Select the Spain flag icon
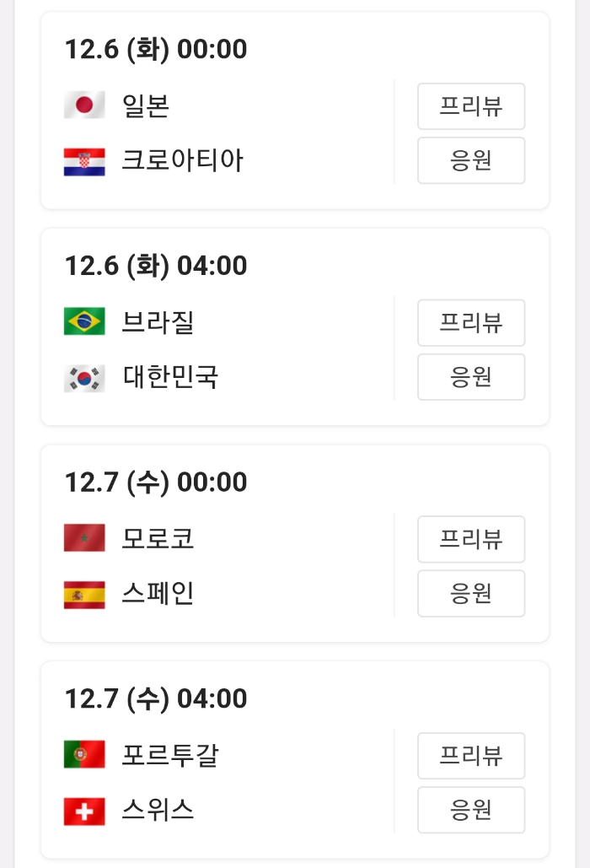The image size is (590, 868). click(x=83, y=593)
